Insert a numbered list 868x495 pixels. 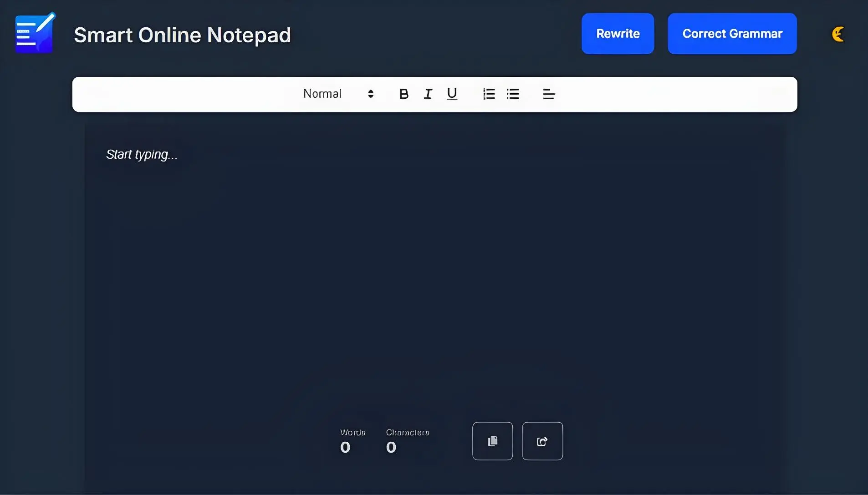(x=488, y=94)
